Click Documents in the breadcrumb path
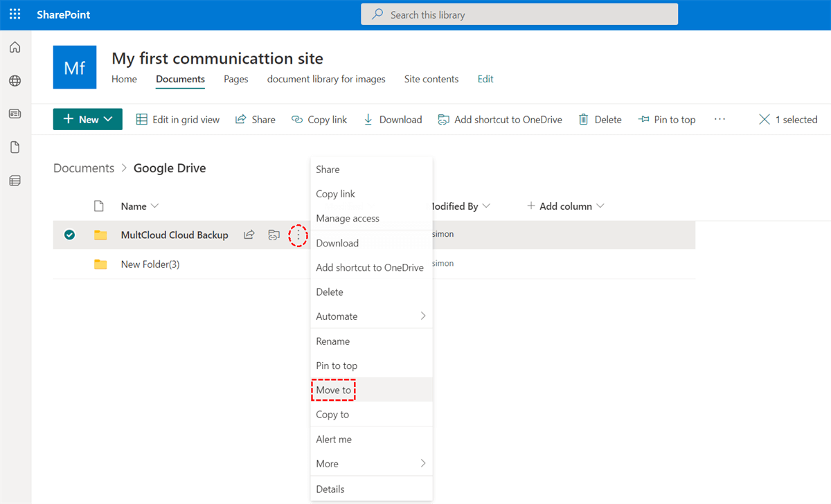Image resolution: width=831 pixels, height=504 pixels. [84, 168]
